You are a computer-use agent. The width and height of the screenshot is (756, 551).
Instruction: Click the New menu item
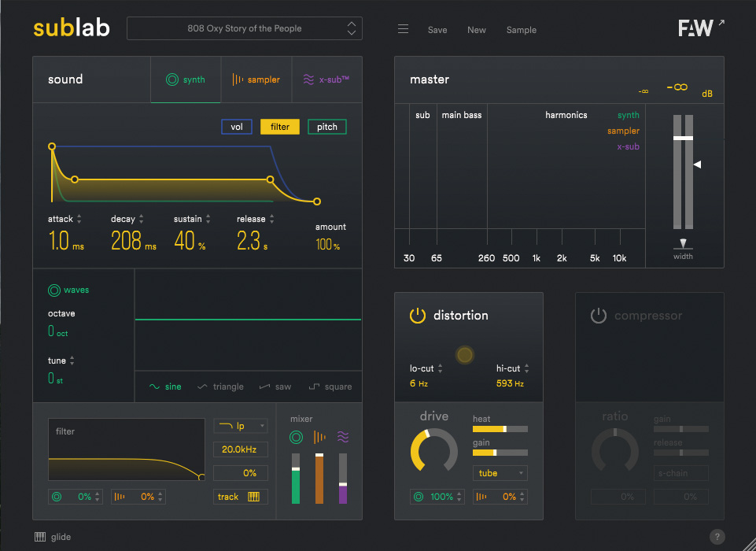(x=477, y=30)
